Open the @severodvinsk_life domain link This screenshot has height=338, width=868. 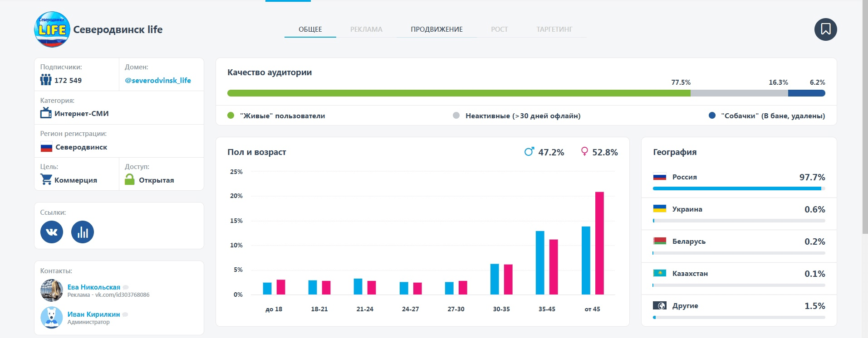point(158,80)
